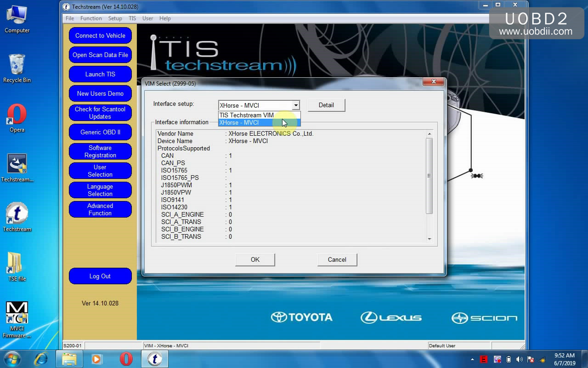Click the S200-01 status bar code

click(x=73, y=345)
